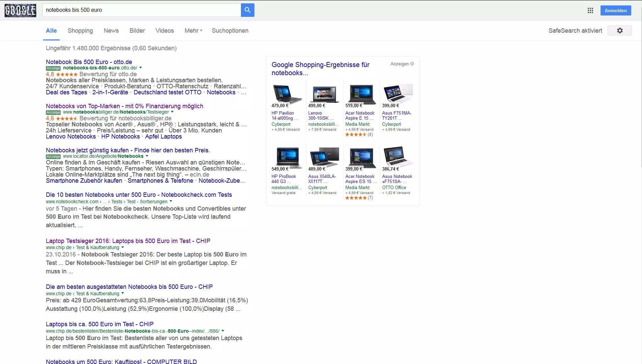Open Deutschland testet OTTO sitelink

[167, 92]
